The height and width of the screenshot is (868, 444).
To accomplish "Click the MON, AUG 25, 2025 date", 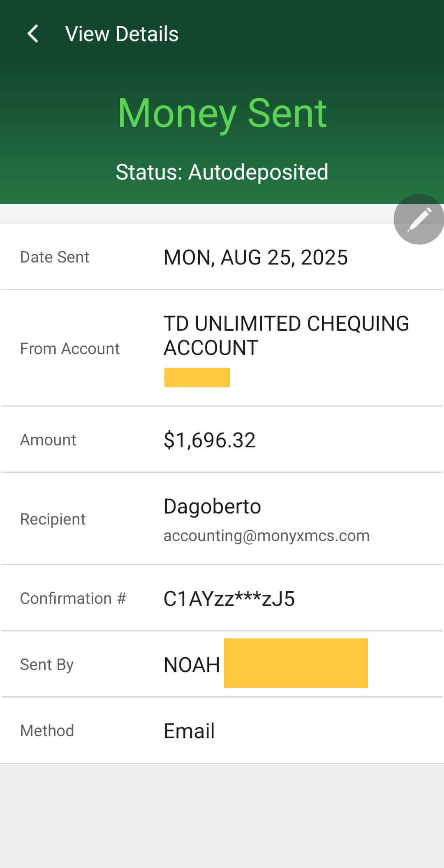I will pos(255,258).
